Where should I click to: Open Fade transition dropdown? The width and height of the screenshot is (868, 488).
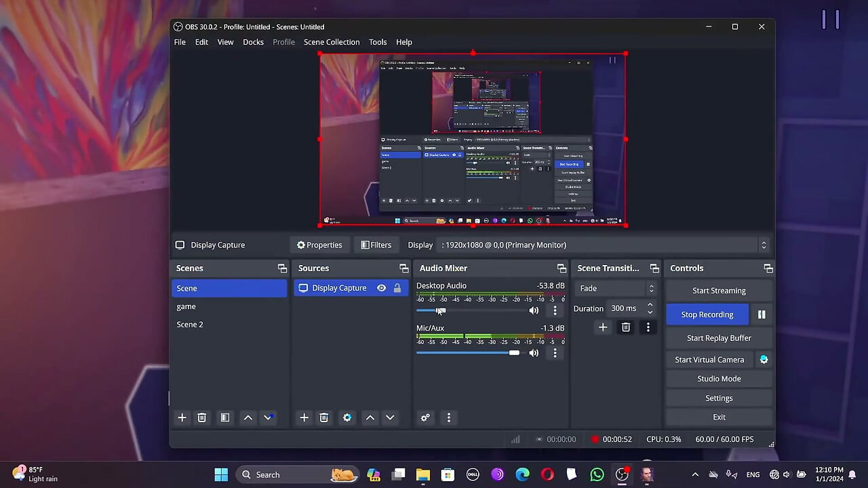[x=616, y=288]
